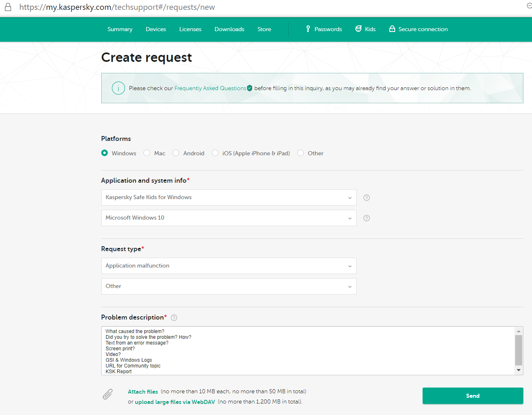Go to the Devices tab

156,29
